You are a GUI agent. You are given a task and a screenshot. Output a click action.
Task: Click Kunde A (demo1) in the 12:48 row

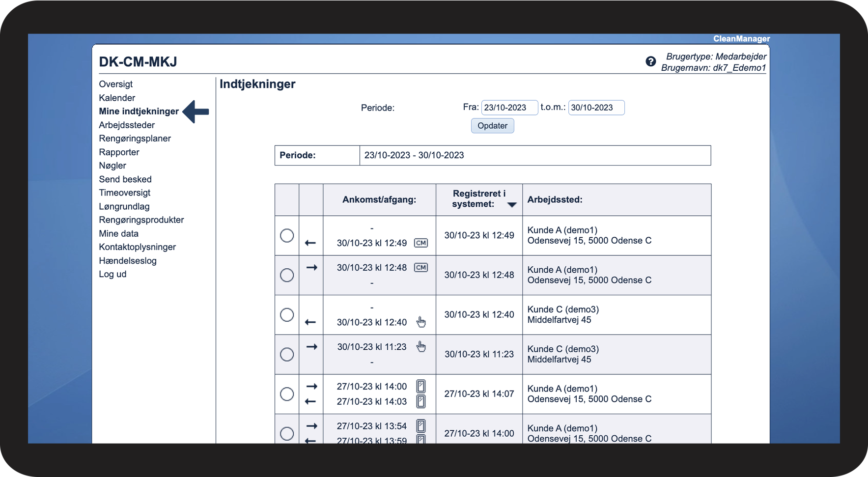562,270
